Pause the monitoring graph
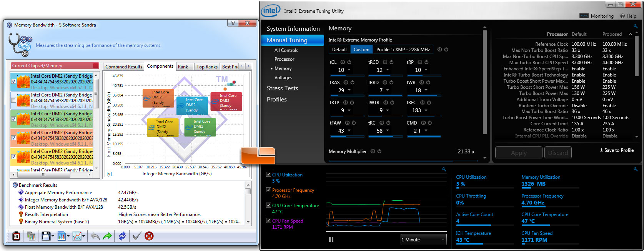 (x=331, y=239)
